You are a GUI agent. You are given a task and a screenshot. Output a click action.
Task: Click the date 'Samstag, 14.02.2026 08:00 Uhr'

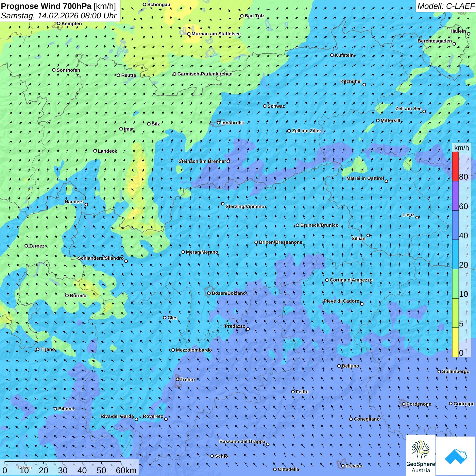pos(59,16)
